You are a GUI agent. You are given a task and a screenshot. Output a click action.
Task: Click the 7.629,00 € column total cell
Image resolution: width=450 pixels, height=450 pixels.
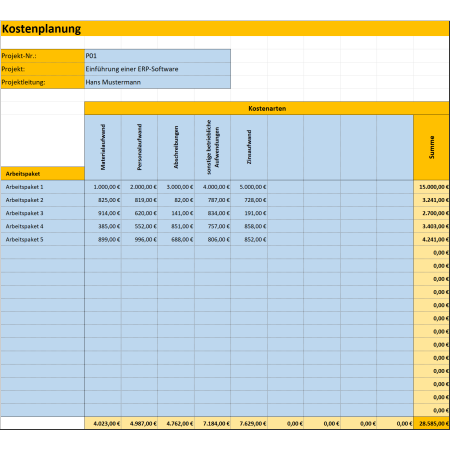249,423
